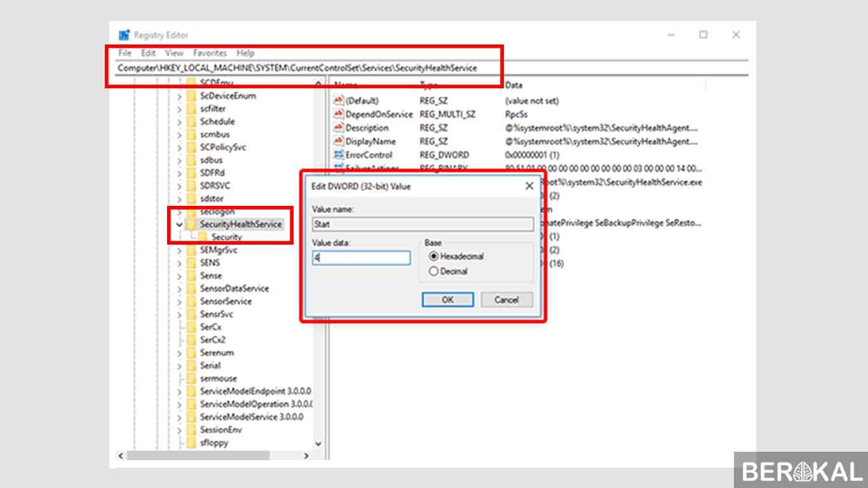Select the seclogon key
The width and height of the screenshot is (868, 488).
(217, 212)
